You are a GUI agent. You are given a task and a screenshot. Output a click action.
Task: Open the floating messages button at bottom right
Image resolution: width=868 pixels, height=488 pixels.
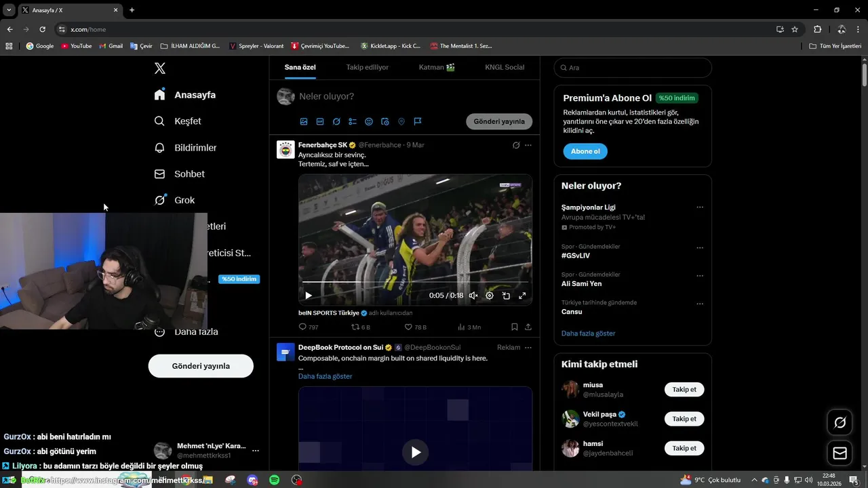coord(840,453)
